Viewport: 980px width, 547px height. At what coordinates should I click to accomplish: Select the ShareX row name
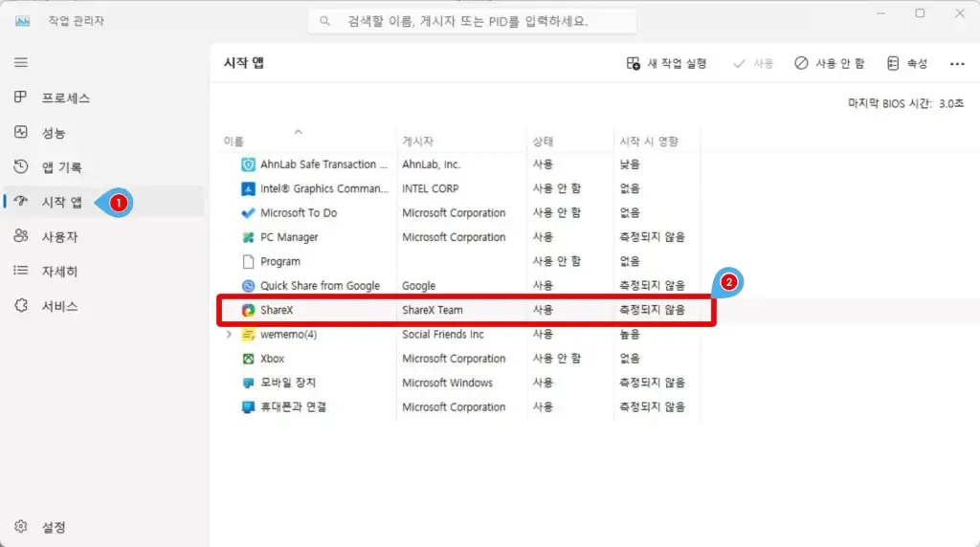(x=277, y=310)
